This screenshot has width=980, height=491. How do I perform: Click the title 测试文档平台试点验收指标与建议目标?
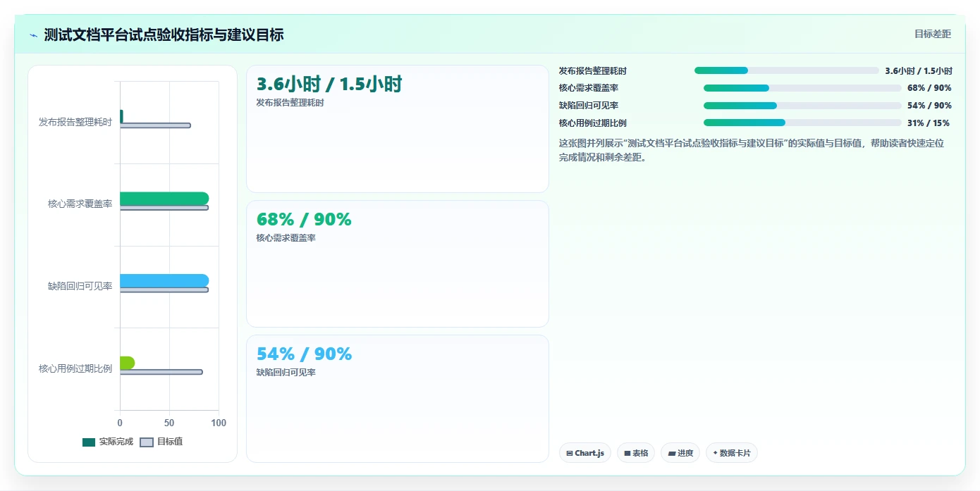tap(164, 35)
